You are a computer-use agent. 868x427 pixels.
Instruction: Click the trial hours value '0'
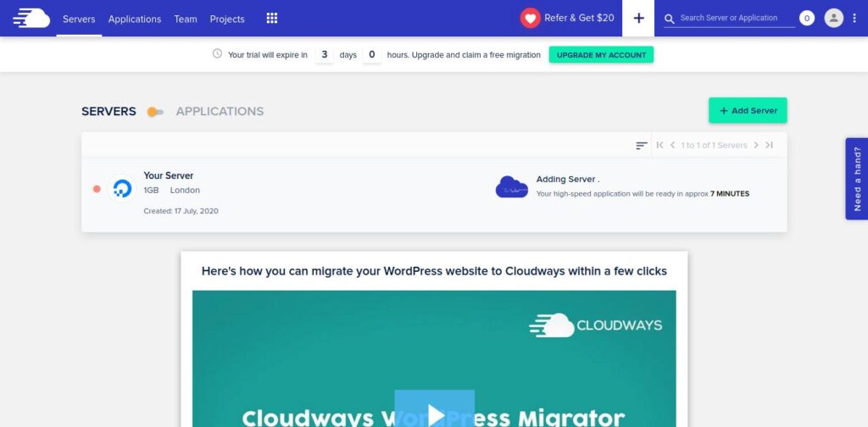click(x=372, y=55)
